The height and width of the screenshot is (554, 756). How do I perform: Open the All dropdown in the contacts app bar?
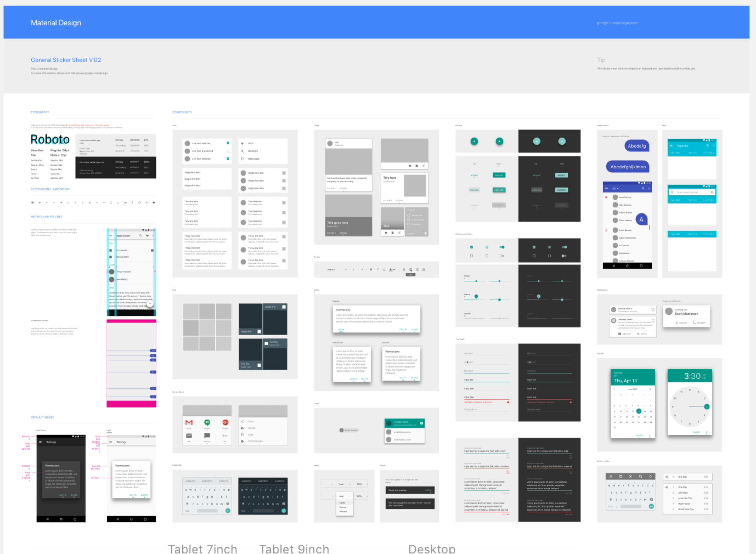click(x=615, y=189)
